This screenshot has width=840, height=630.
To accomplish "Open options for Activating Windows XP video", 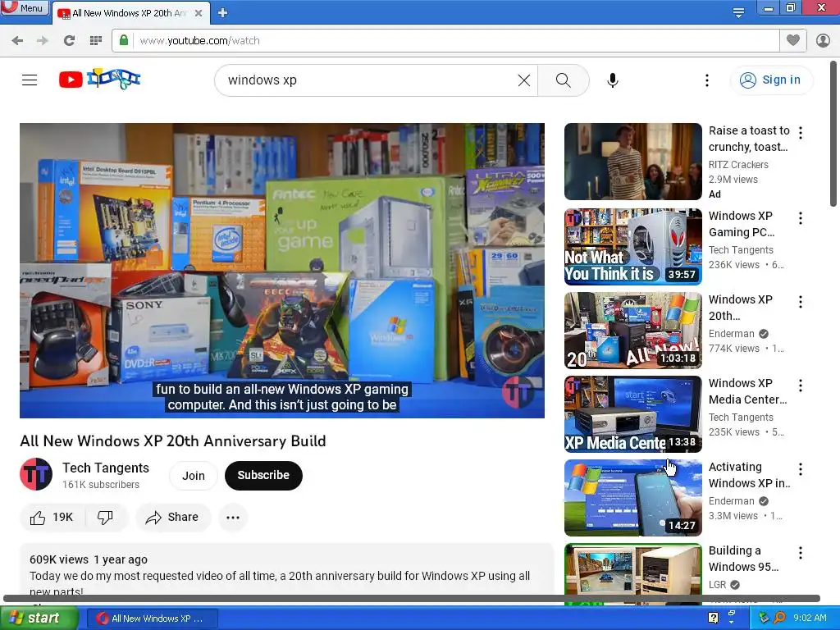I will pos(801,470).
